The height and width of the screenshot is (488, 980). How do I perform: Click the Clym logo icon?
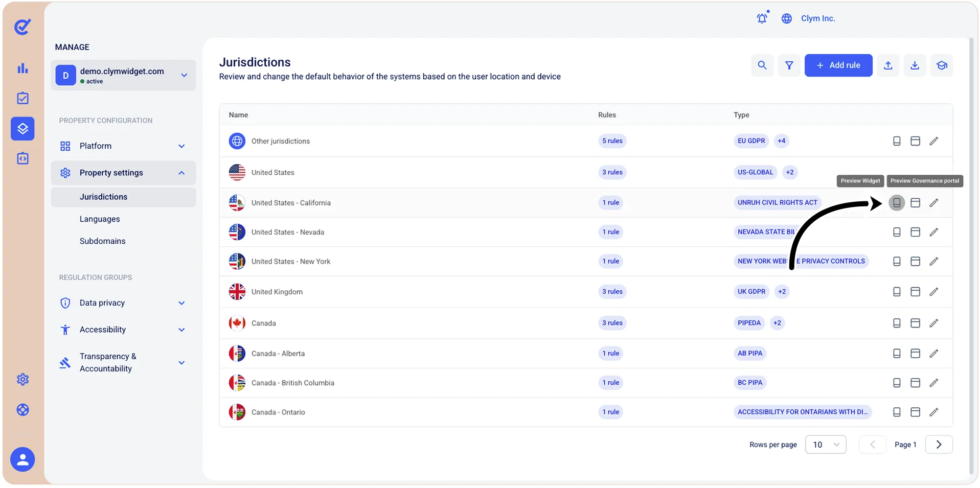point(22,27)
